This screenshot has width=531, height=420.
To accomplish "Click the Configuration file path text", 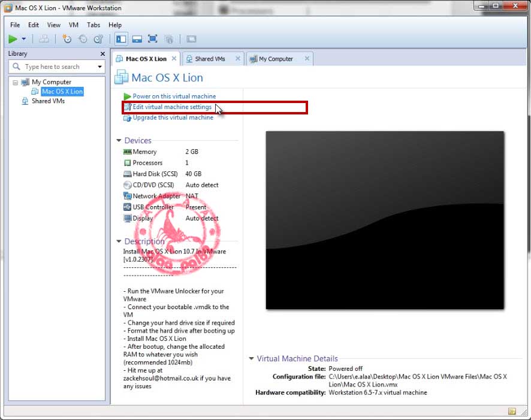I will pos(418,380).
